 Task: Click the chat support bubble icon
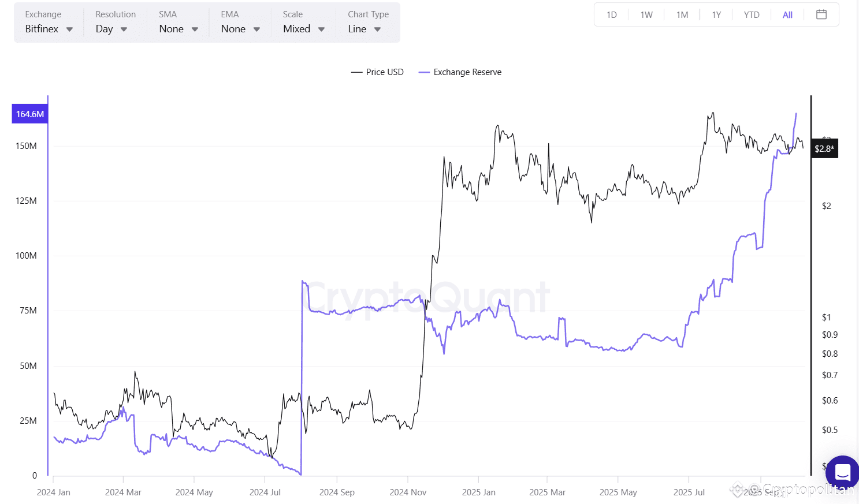[x=842, y=472]
